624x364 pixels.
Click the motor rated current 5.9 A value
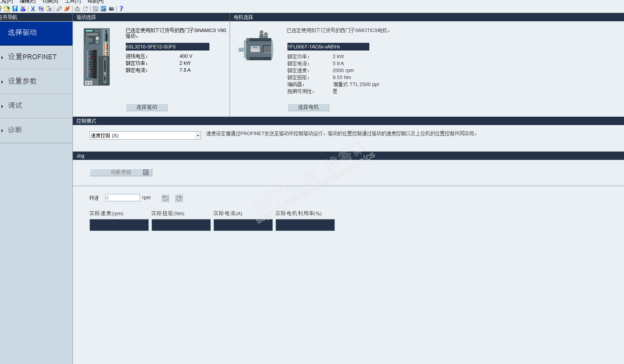click(338, 63)
